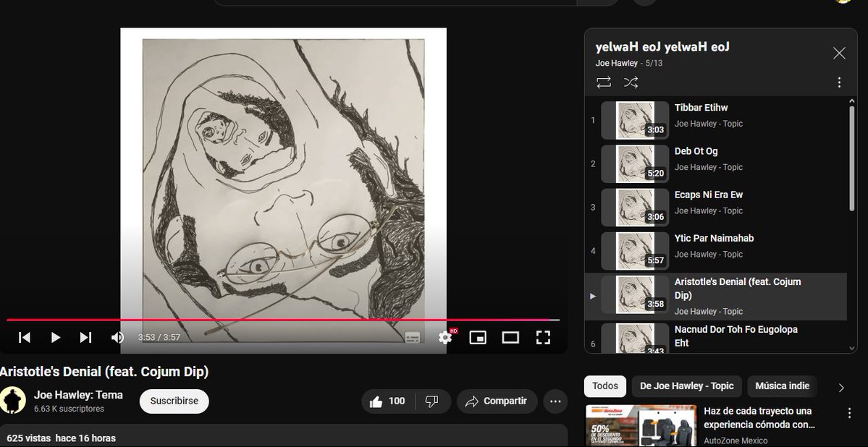Image resolution: width=868 pixels, height=447 pixels.
Task: Play Deb Ot Og from playlist
Action: pyautogui.click(x=716, y=163)
